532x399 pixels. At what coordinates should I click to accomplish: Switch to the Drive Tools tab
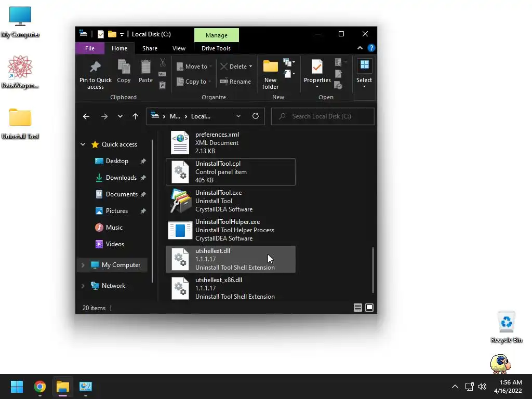(x=216, y=48)
